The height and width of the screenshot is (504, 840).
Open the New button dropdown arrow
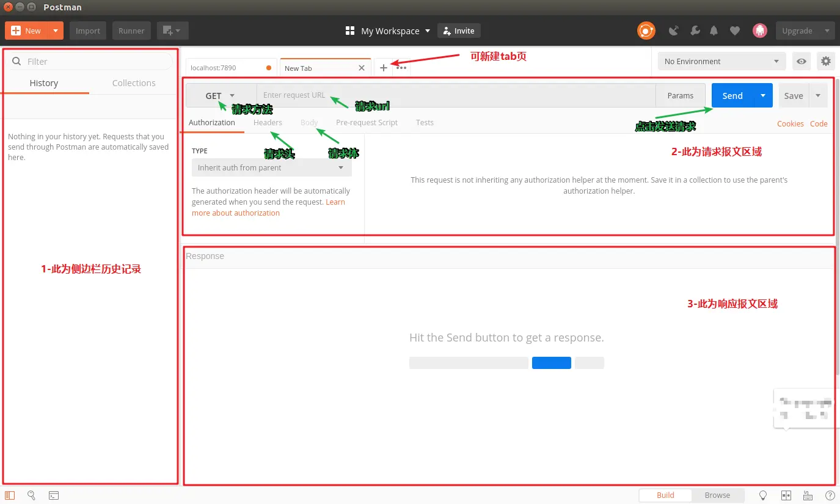56,31
